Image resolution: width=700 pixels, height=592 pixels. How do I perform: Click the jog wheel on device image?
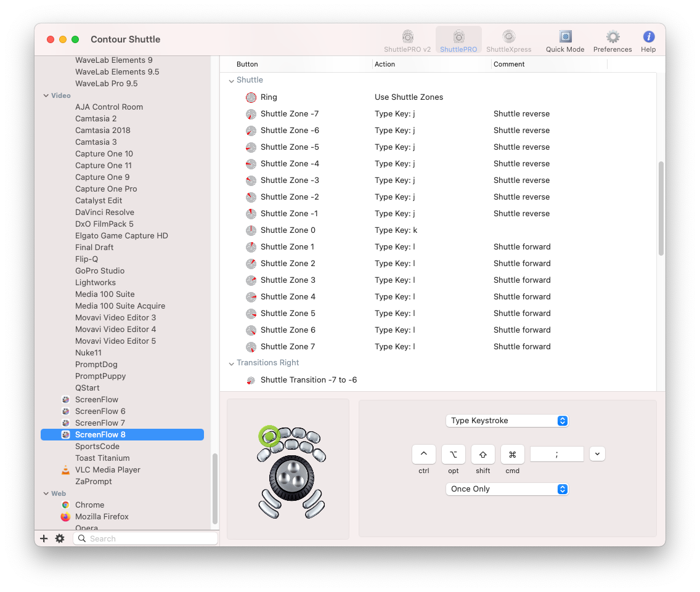point(291,478)
